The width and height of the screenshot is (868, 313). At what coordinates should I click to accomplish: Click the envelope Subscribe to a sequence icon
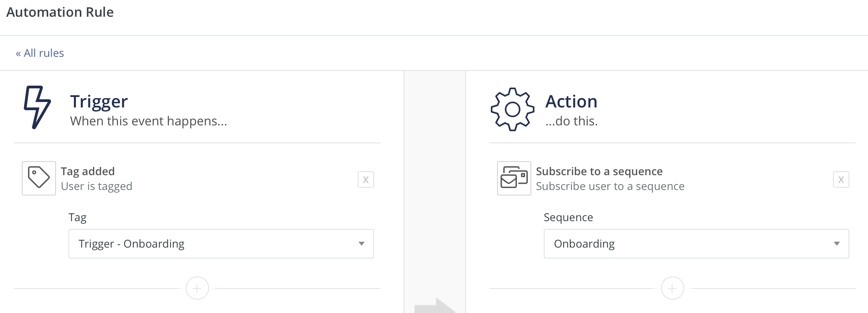click(514, 178)
